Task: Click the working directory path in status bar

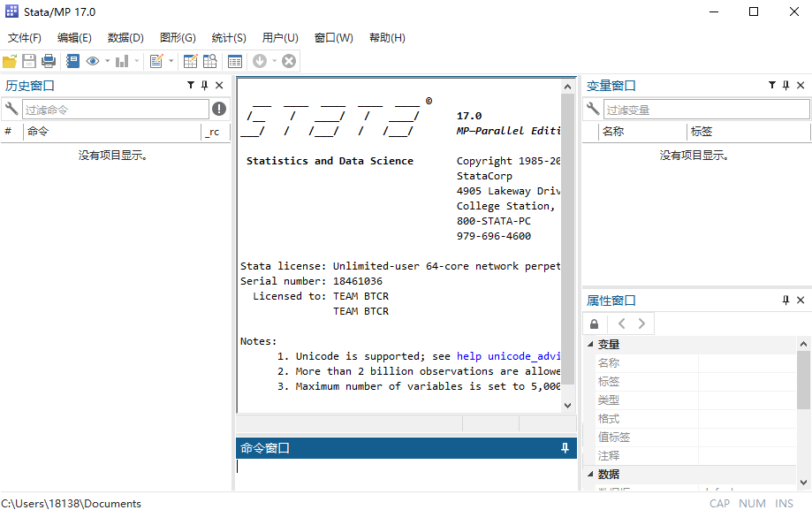Action: click(x=71, y=503)
